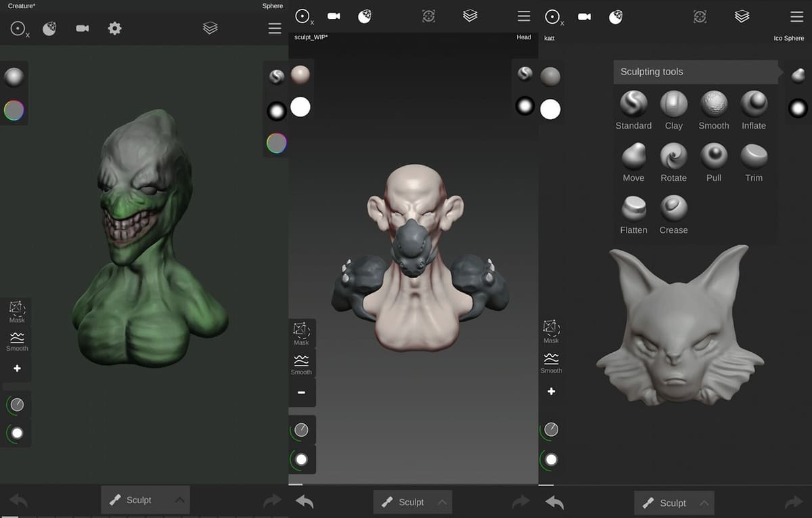Open hamburger menu in katt screen

pyautogui.click(x=797, y=16)
